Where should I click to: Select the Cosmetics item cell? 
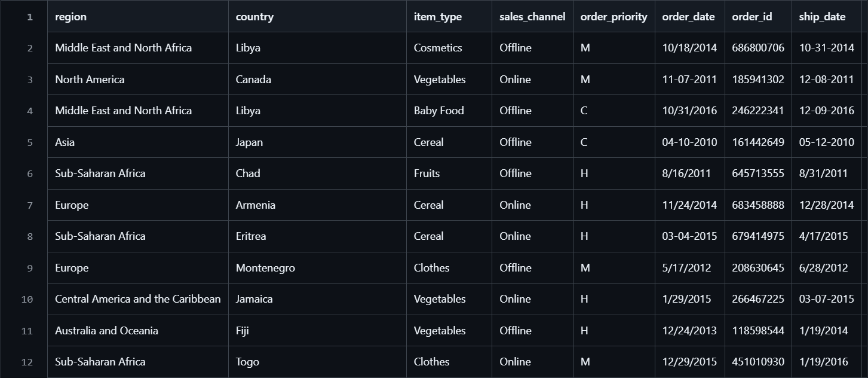pyautogui.click(x=438, y=48)
